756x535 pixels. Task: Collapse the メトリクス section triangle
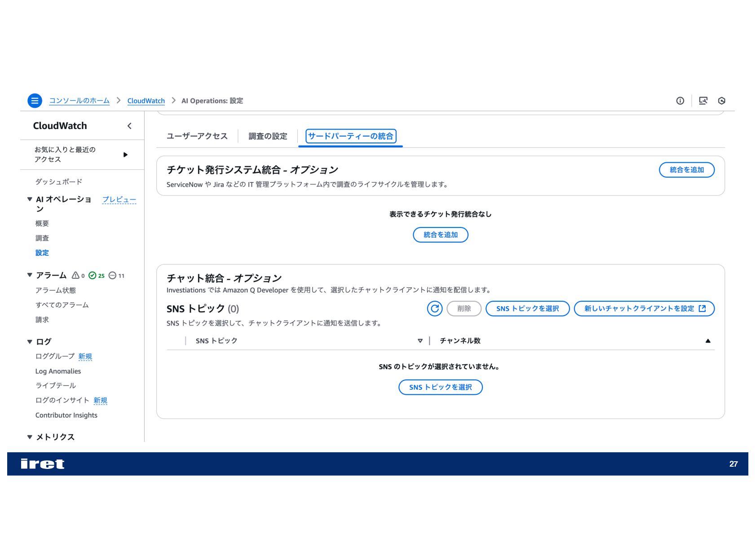pos(30,437)
